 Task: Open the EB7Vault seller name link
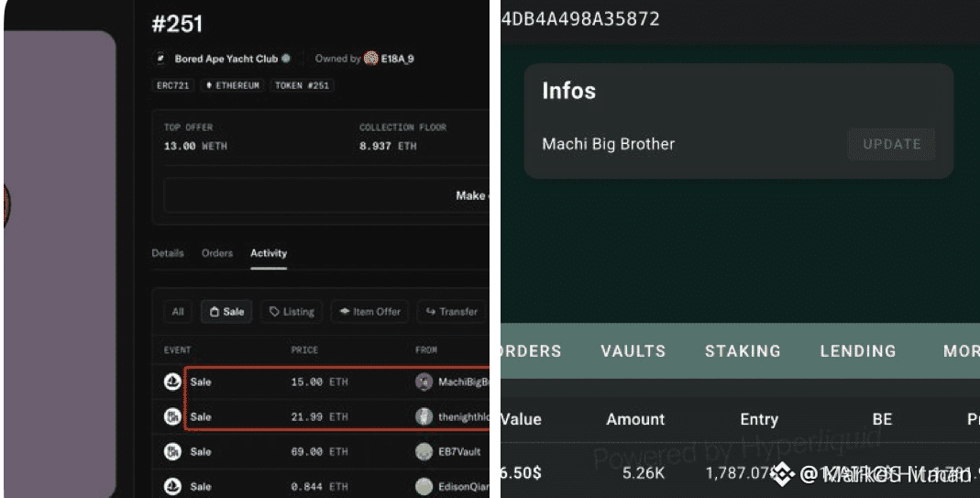(459, 452)
